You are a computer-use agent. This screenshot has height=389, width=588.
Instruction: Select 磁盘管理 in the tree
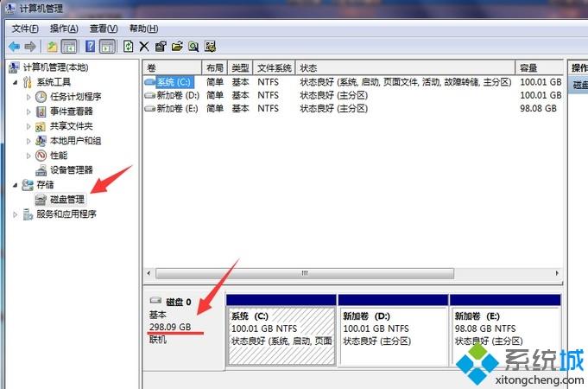point(67,199)
